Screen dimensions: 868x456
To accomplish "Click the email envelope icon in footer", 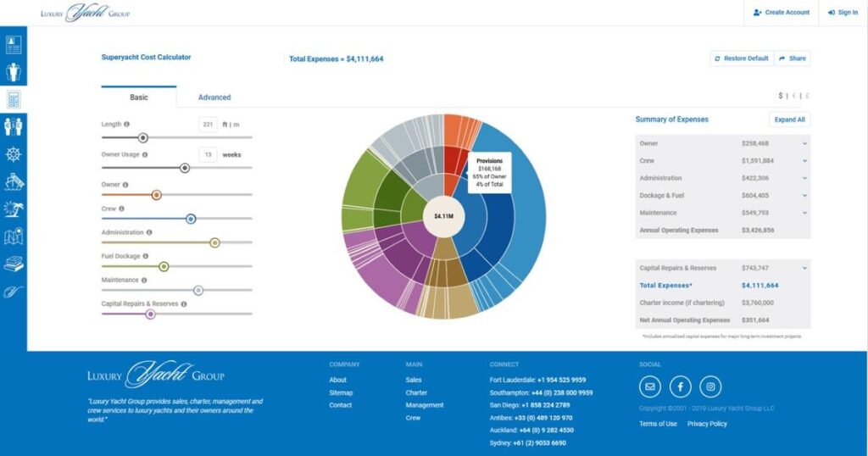I will pyautogui.click(x=650, y=386).
